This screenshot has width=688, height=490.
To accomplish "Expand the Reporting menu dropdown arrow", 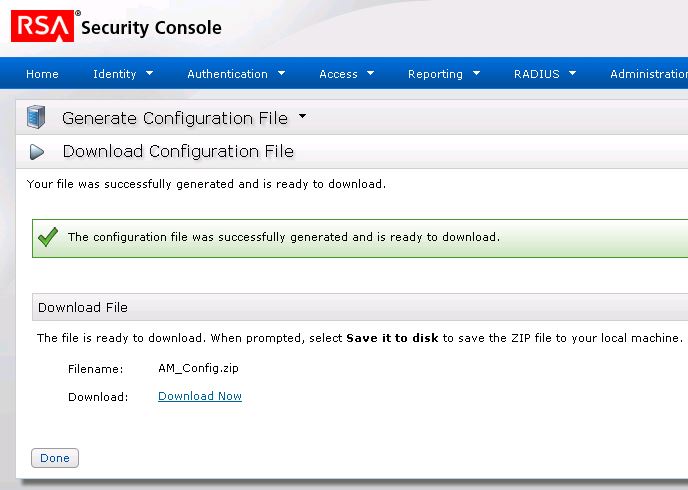I will tap(476, 73).
